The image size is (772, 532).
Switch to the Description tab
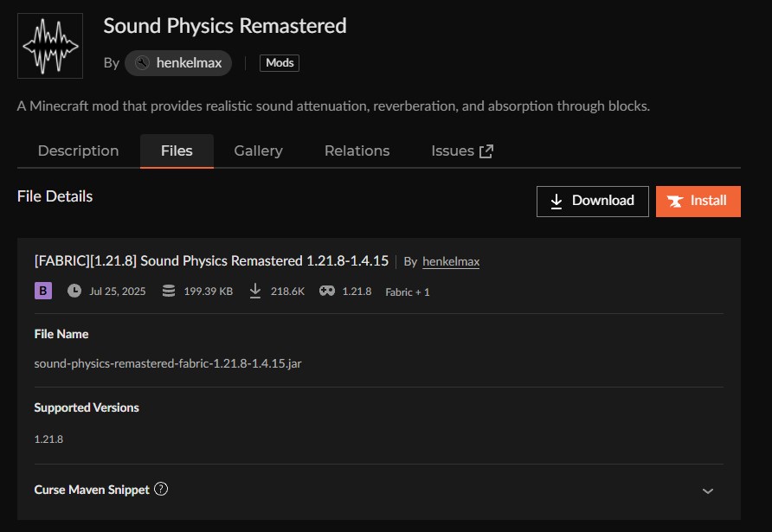click(x=78, y=151)
